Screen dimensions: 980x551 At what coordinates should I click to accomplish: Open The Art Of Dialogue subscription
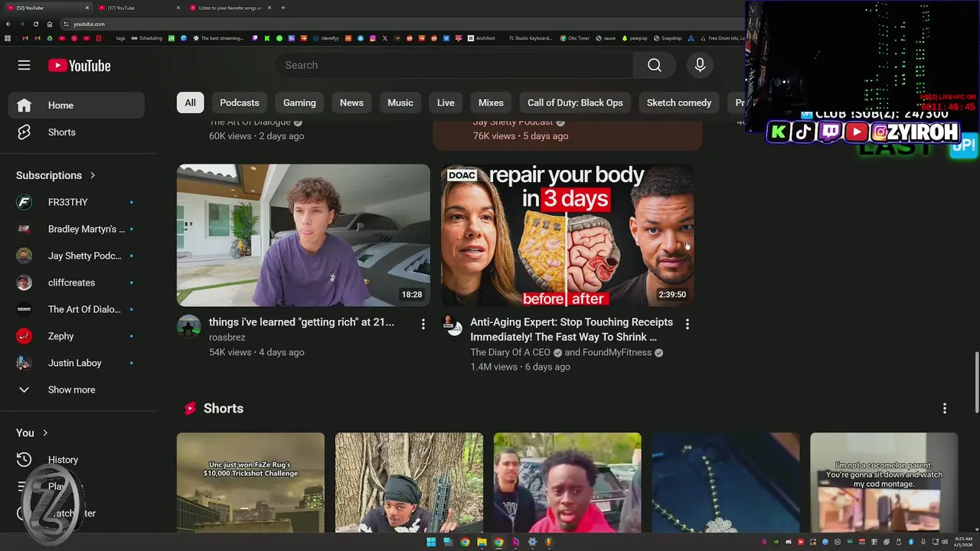[x=77, y=309]
